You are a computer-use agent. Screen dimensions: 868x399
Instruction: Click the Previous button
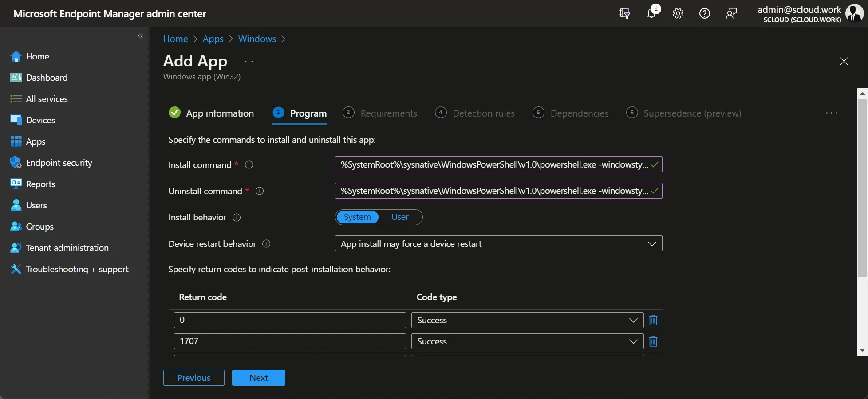pos(194,378)
